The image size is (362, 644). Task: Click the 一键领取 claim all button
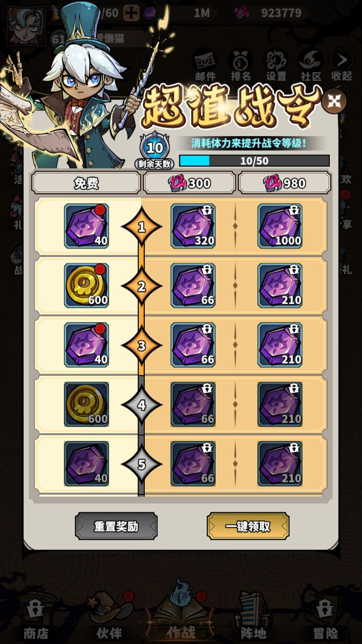click(248, 526)
